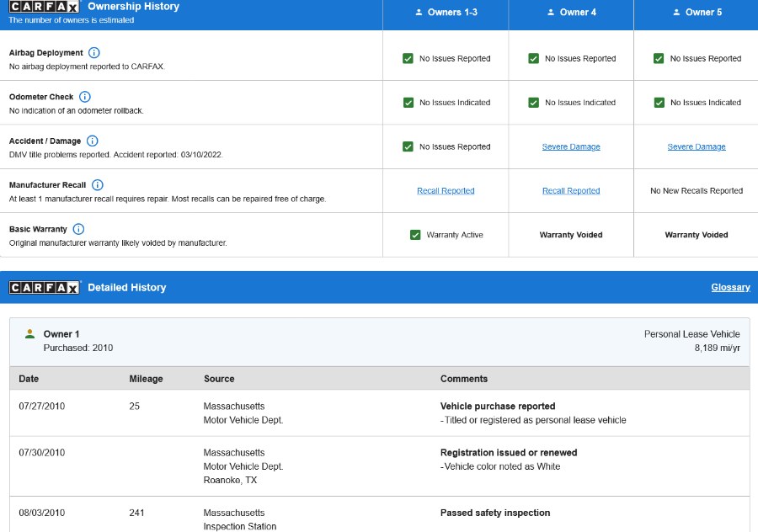Click Airbag green checkmark under Owner 5

(x=659, y=58)
